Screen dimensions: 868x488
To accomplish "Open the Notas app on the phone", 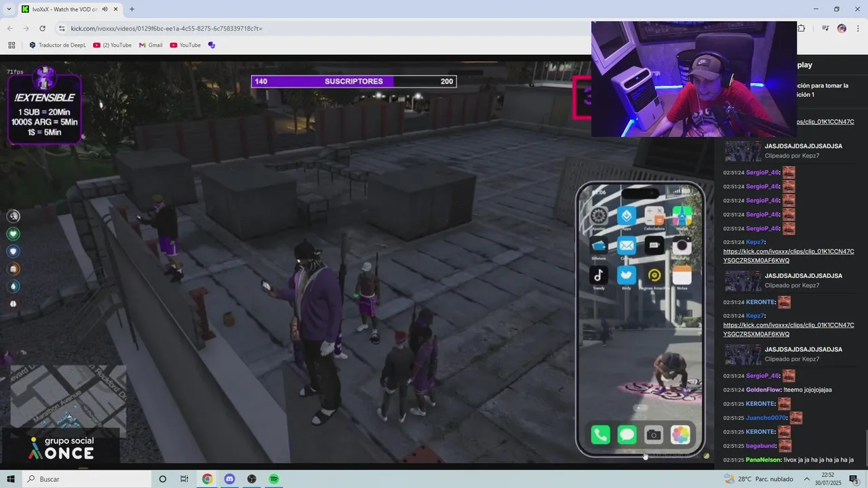I will (x=682, y=275).
